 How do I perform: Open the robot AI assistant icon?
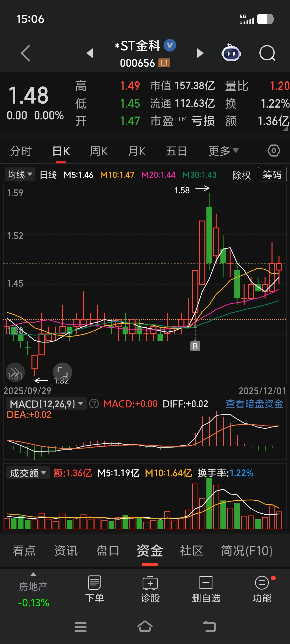[231, 53]
